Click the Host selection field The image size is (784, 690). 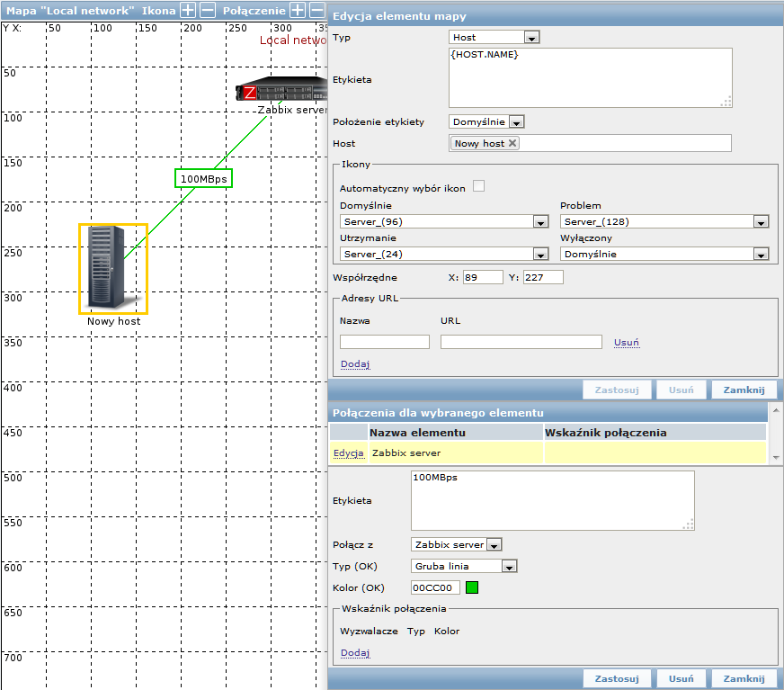590,143
